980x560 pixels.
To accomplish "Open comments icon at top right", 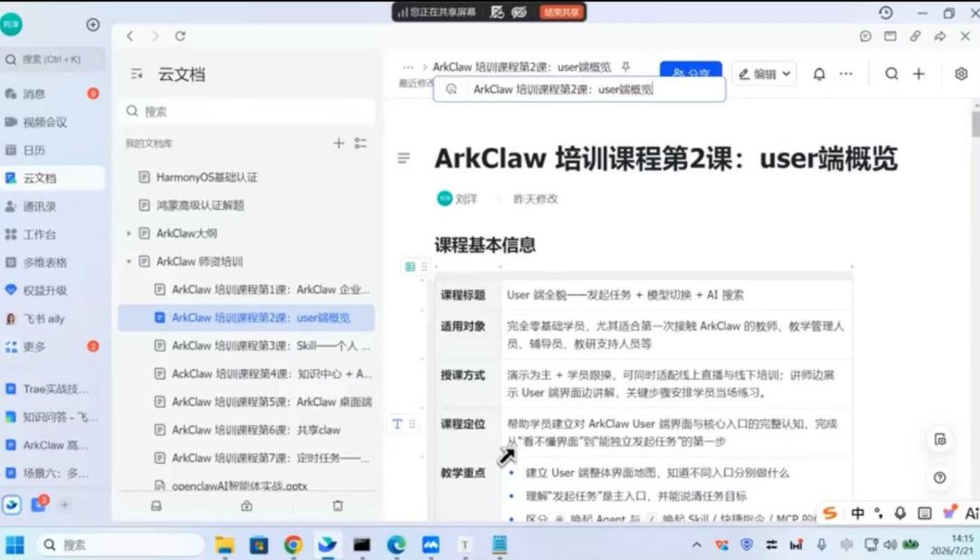I will pos(866,36).
